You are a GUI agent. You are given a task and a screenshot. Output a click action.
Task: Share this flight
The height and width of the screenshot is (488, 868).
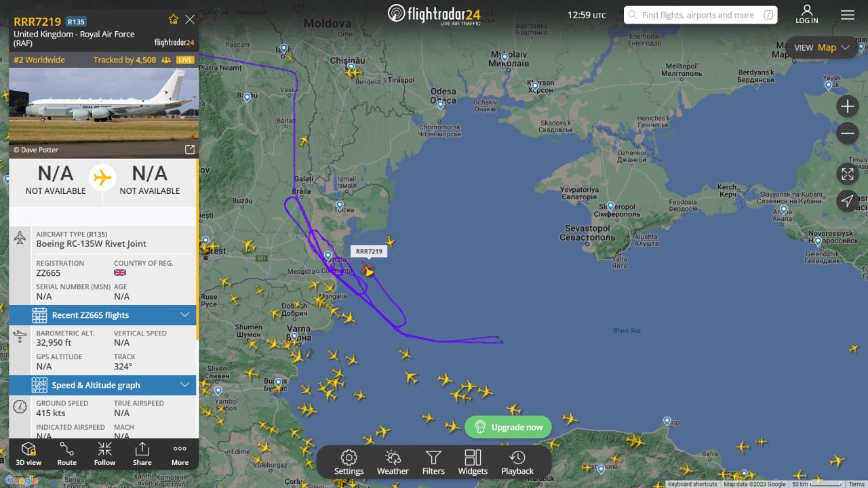click(x=142, y=453)
